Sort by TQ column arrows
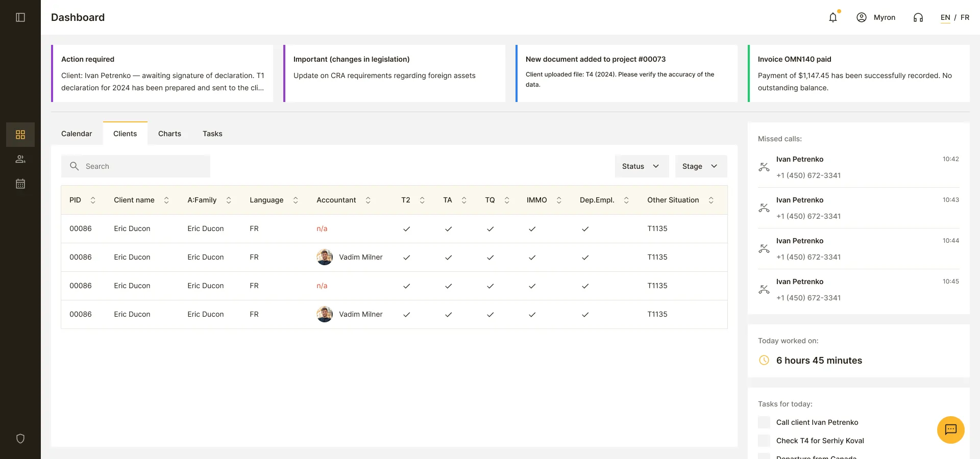 point(507,200)
